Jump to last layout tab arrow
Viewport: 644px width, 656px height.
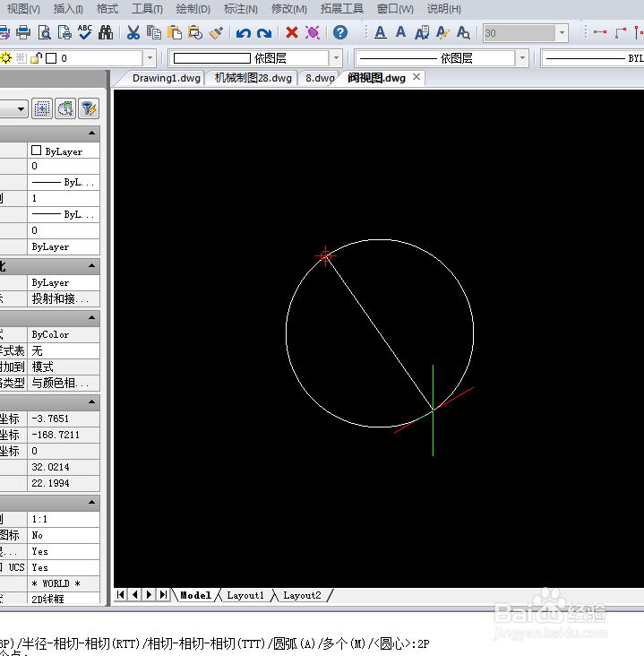pyautogui.click(x=163, y=594)
